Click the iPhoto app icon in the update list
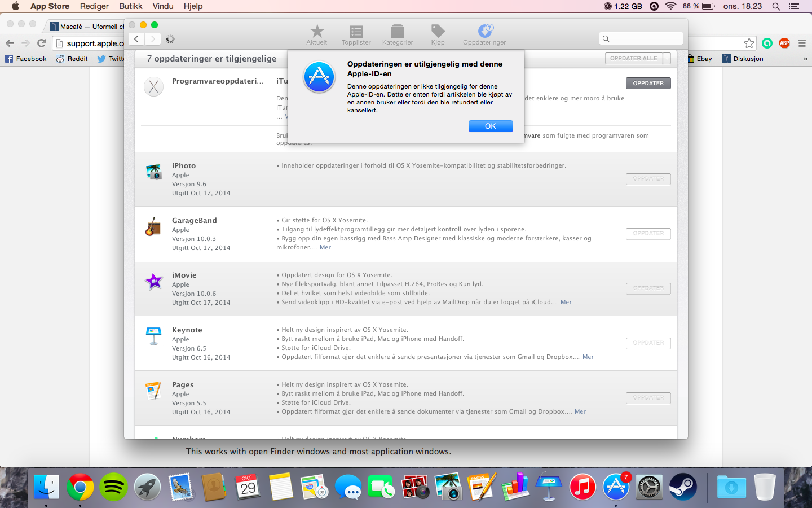812x508 pixels. [154, 172]
